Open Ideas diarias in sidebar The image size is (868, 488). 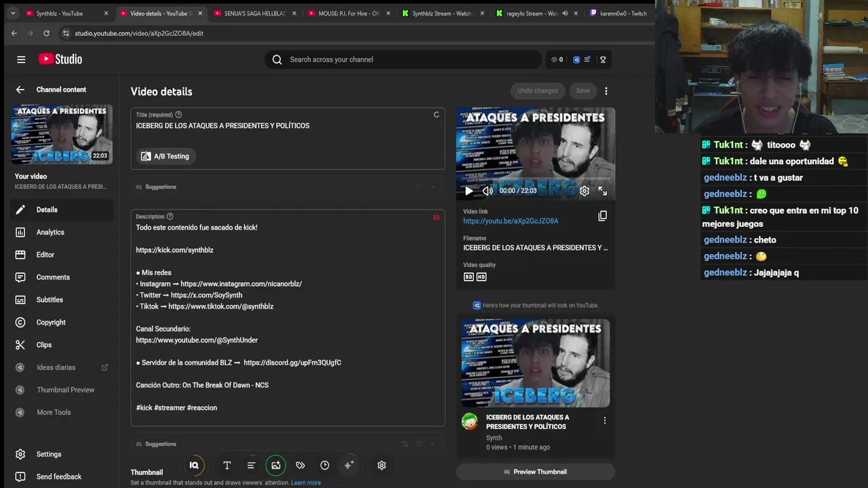tap(61, 367)
